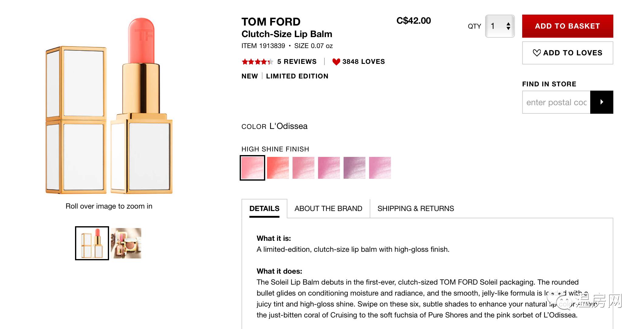Screen dimensions: 644x329
Task: Open the quantity dropdown selector
Action: tap(500, 26)
